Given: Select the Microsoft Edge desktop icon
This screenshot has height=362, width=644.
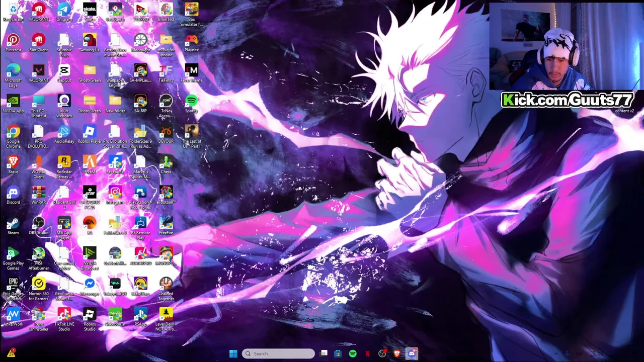Looking at the screenshot, I should pos(13,75).
